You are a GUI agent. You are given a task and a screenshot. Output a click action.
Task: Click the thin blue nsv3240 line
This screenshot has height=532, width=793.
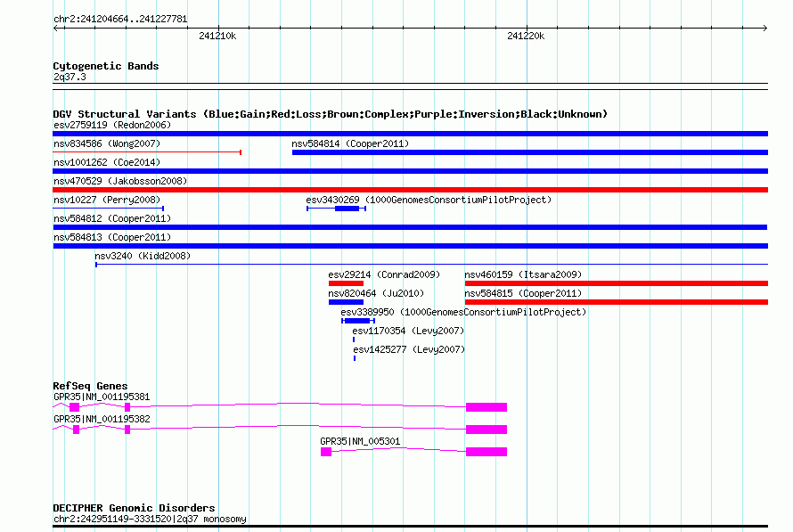click(431, 264)
